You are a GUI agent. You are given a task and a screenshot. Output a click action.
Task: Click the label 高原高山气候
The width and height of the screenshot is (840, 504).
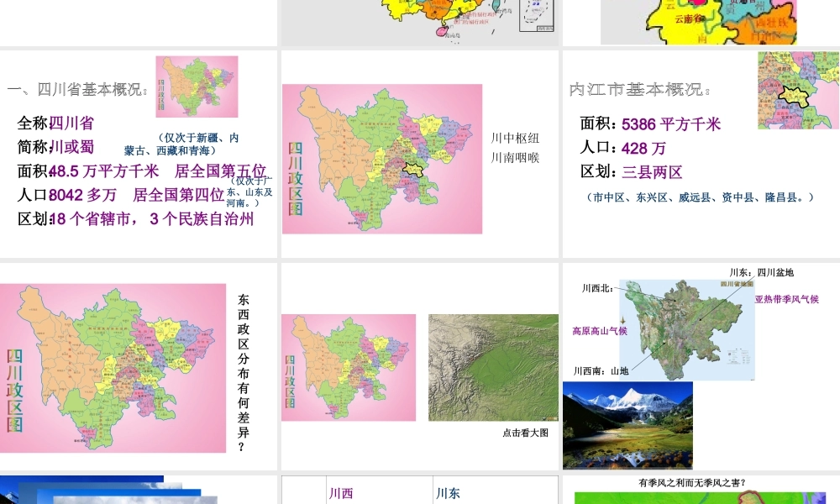(600, 331)
